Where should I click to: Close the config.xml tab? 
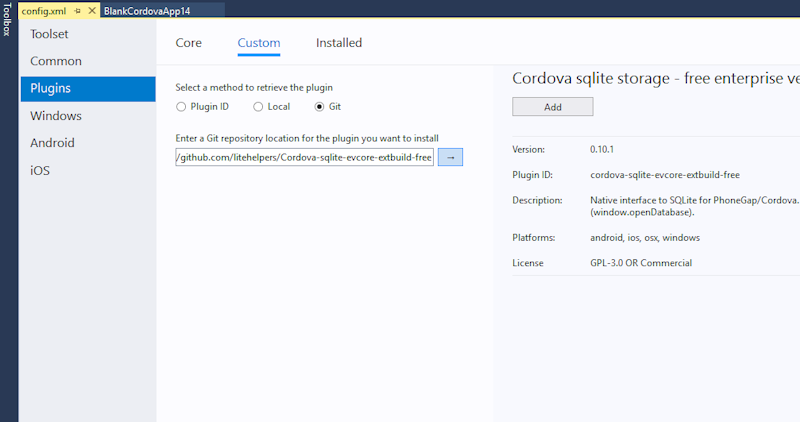click(91, 9)
